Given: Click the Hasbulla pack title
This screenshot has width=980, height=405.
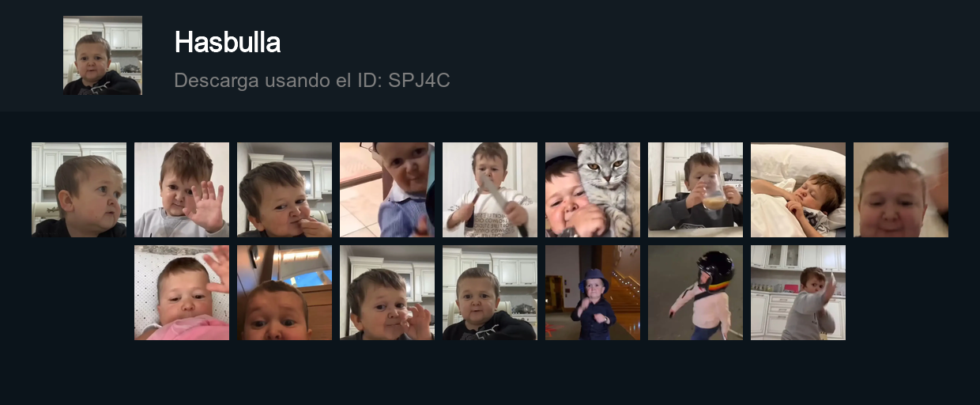Looking at the screenshot, I should [228, 42].
